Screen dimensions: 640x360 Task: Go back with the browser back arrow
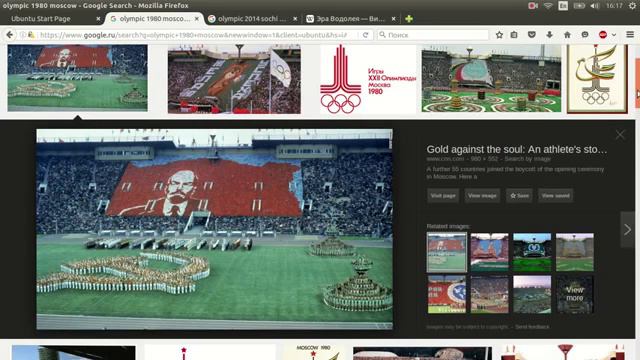pos(9,35)
